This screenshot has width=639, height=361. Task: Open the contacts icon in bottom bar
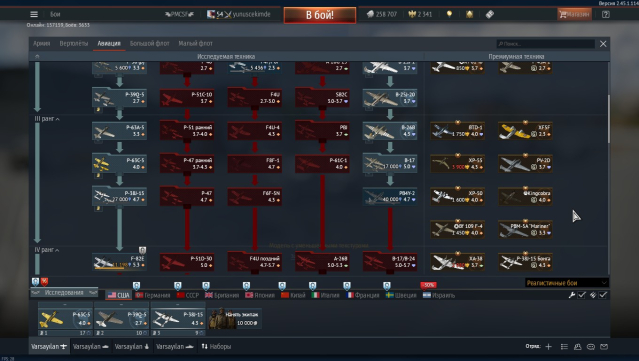click(x=577, y=346)
